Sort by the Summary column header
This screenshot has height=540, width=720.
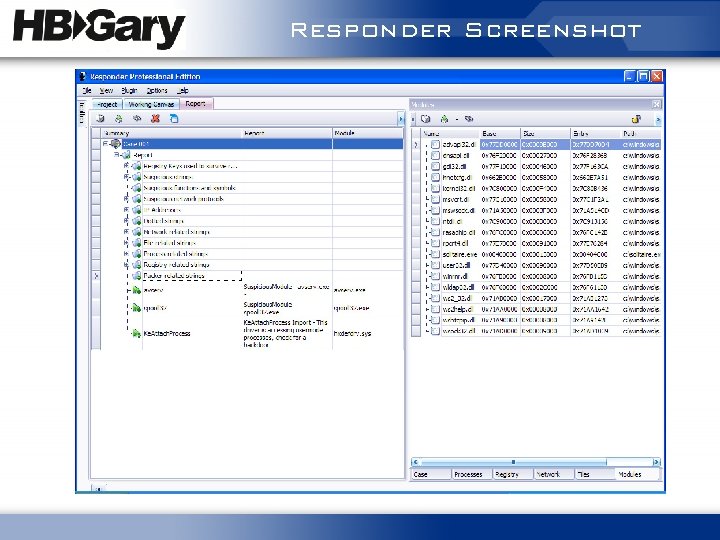pyautogui.click(x=171, y=133)
